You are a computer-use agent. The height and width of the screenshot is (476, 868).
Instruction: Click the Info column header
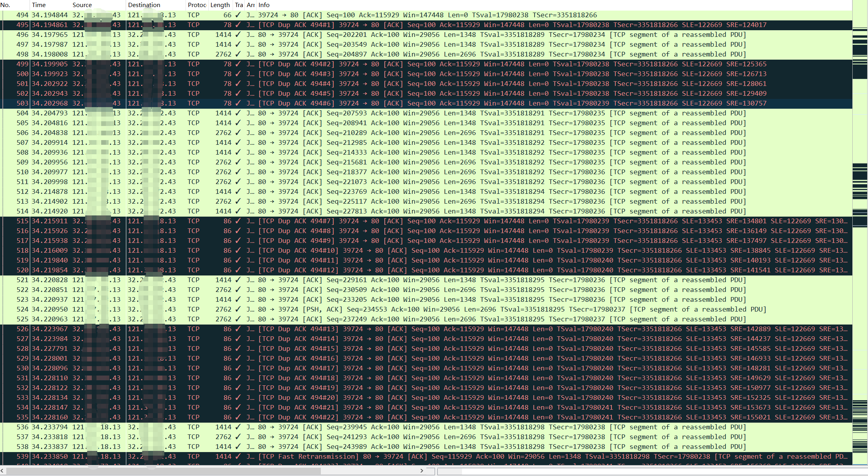point(264,5)
